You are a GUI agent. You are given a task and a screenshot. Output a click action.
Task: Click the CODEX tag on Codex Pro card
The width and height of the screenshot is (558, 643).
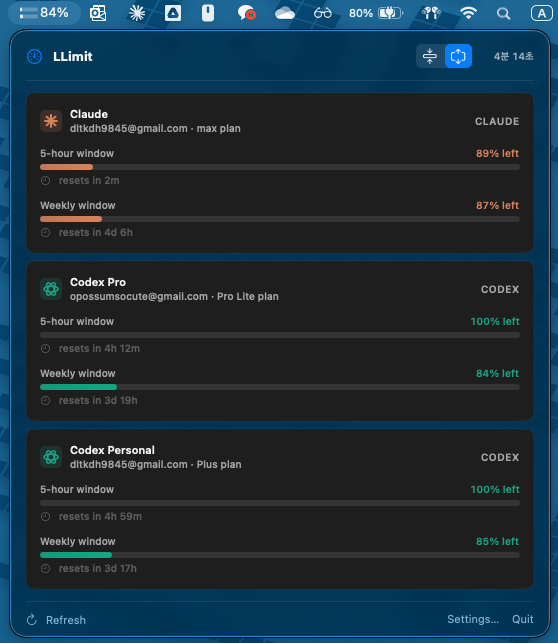500,290
